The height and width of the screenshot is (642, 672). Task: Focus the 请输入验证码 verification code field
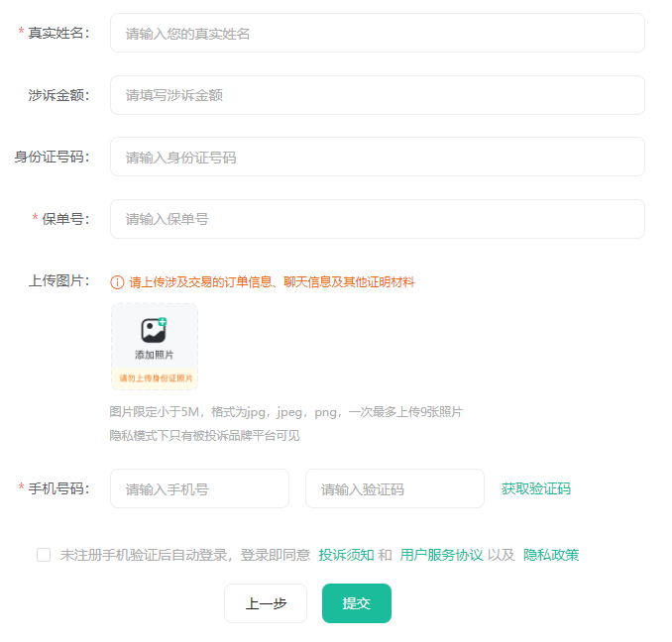click(x=394, y=488)
